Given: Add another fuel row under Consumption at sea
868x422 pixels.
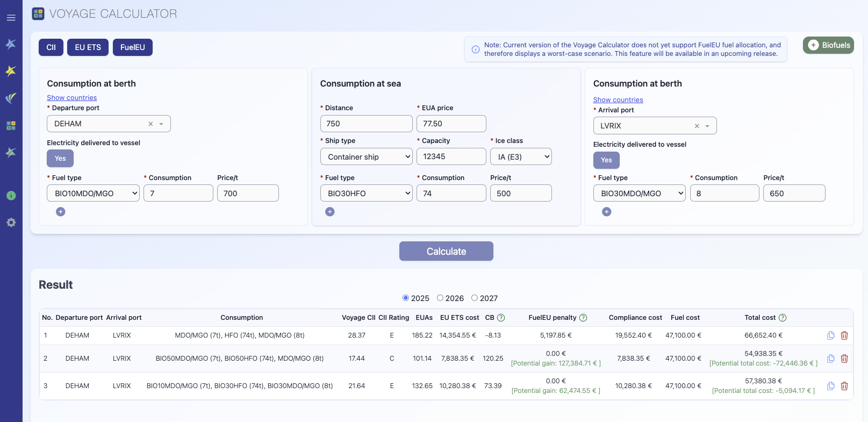Looking at the screenshot, I should (330, 212).
